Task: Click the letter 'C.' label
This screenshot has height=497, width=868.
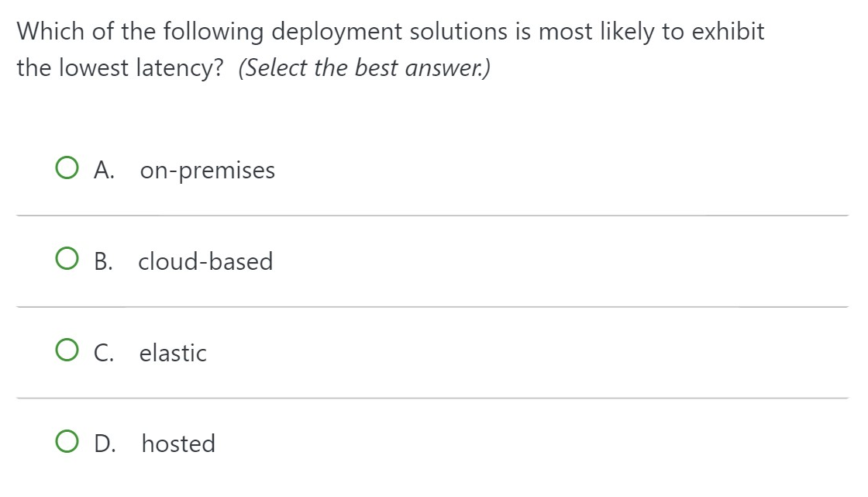Action: pos(104,352)
